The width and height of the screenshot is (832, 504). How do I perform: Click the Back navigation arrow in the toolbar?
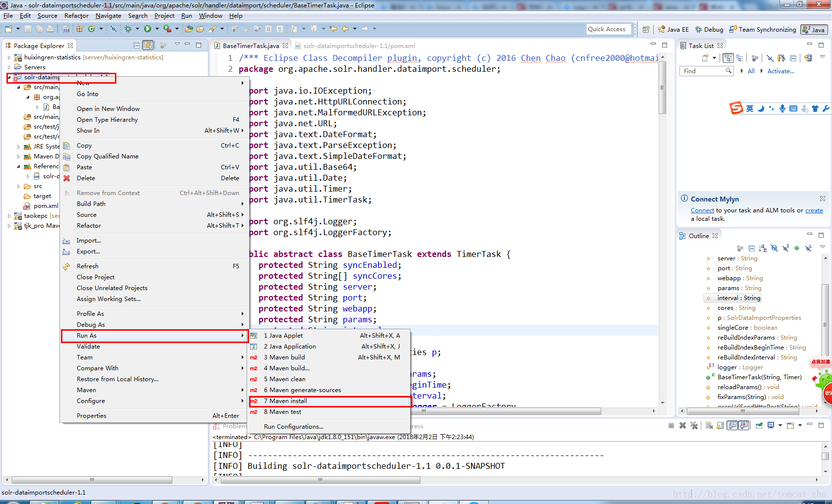(x=346, y=29)
